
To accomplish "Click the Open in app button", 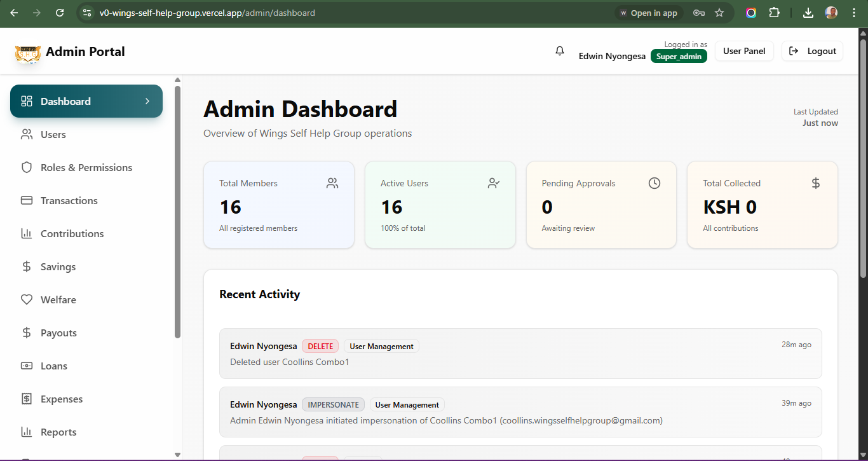I will (648, 13).
